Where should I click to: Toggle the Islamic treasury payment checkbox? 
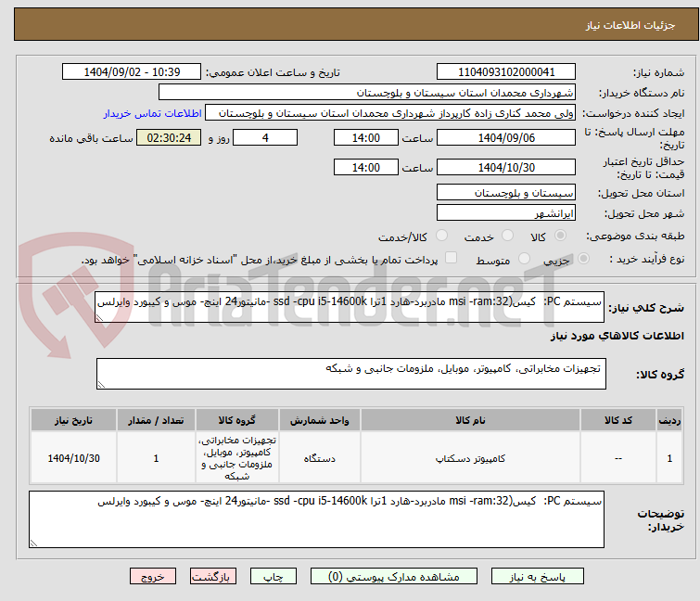tap(452, 258)
